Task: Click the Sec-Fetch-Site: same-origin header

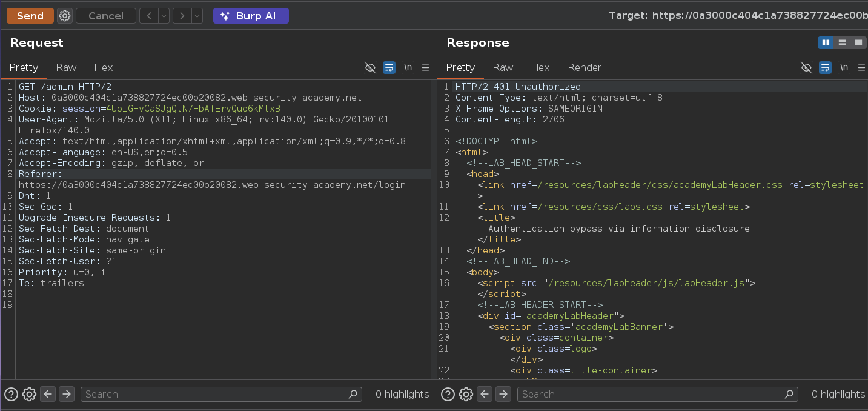Action: [92, 250]
